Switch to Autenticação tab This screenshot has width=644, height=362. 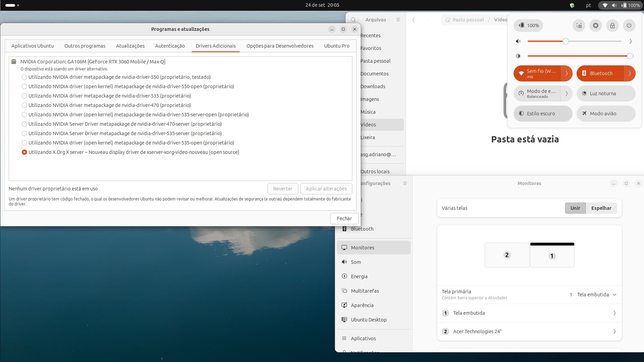pos(170,46)
